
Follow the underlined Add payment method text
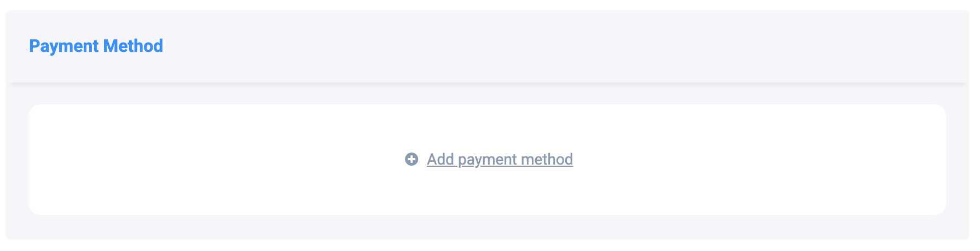[500, 159]
